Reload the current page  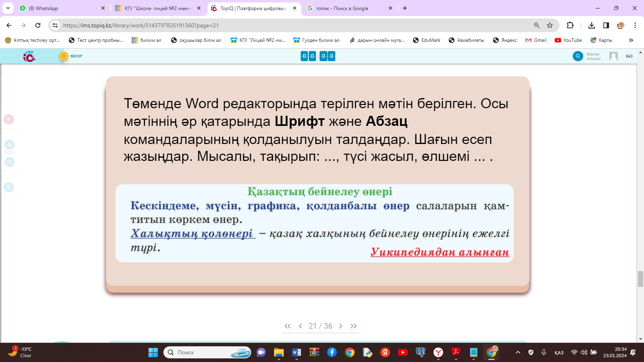pos(38,25)
